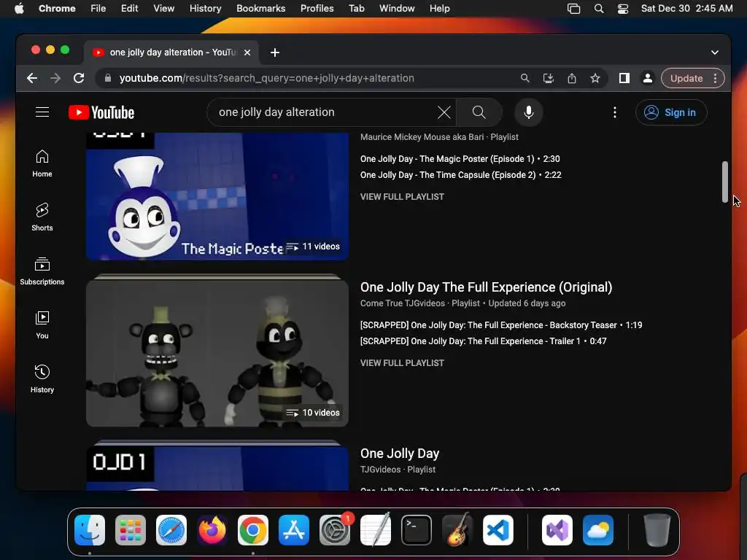Open Maurice Mickey Mouse aka Bari channel
Viewport: 747px width, 560px height.
[x=422, y=137]
